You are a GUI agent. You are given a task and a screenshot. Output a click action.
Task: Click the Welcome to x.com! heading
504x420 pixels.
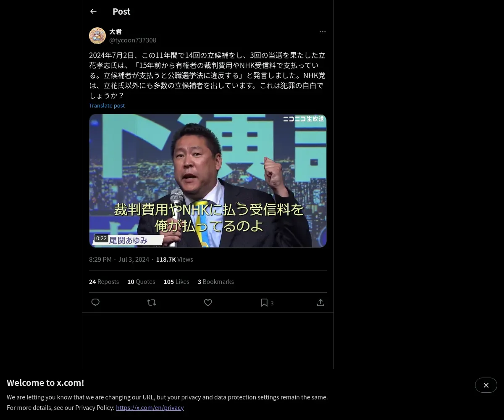[45, 383]
